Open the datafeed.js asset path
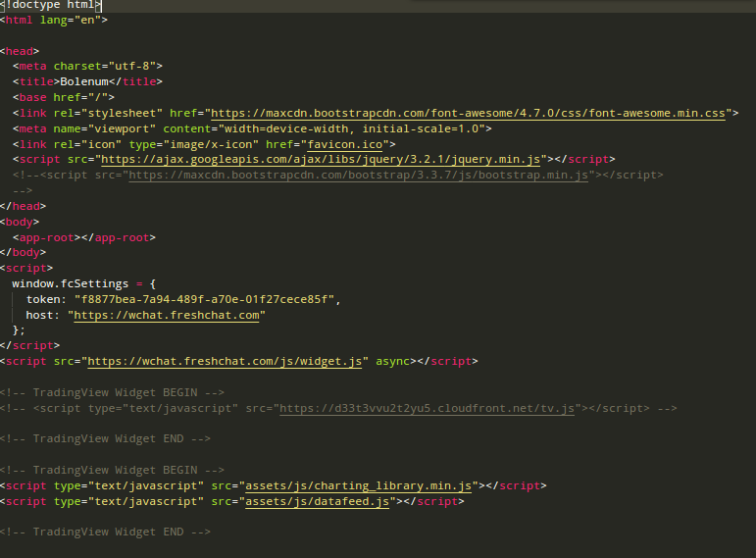Viewport: 756px width, 558px height. click(x=318, y=501)
